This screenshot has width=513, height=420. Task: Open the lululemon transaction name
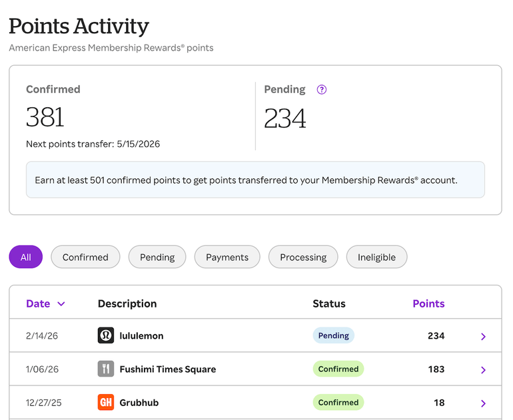tap(141, 336)
